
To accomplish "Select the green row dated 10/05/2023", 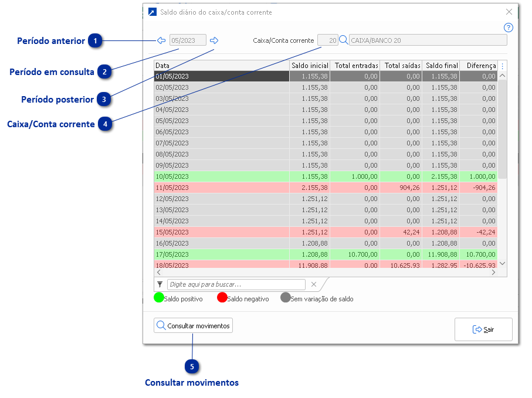I will coord(326,176).
